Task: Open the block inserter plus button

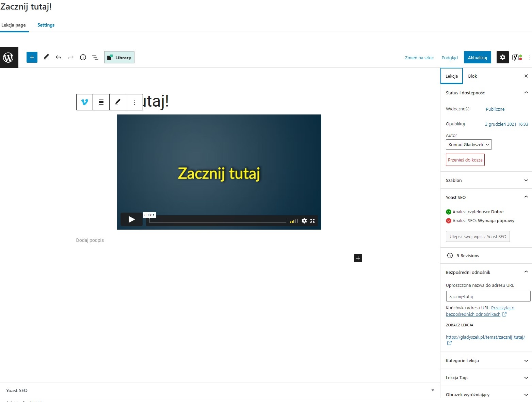Action: click(x=32, y=57)
